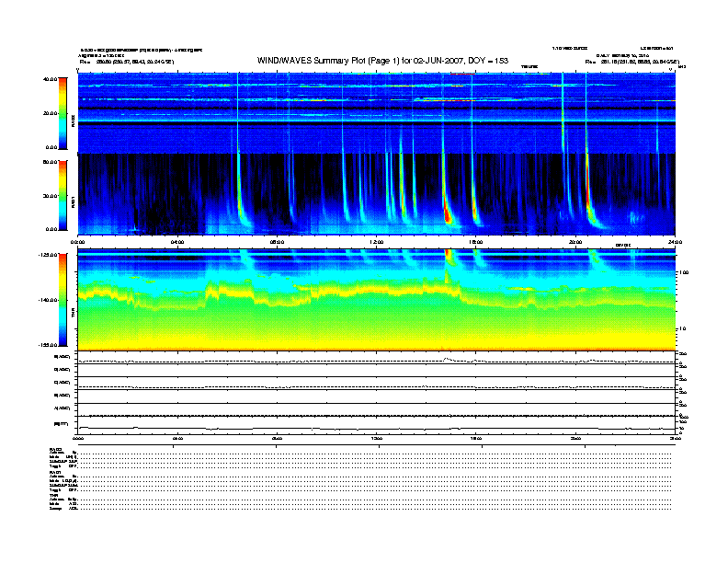Click 04:00 tick label below RAD1 spectrogram

[177, 242]
